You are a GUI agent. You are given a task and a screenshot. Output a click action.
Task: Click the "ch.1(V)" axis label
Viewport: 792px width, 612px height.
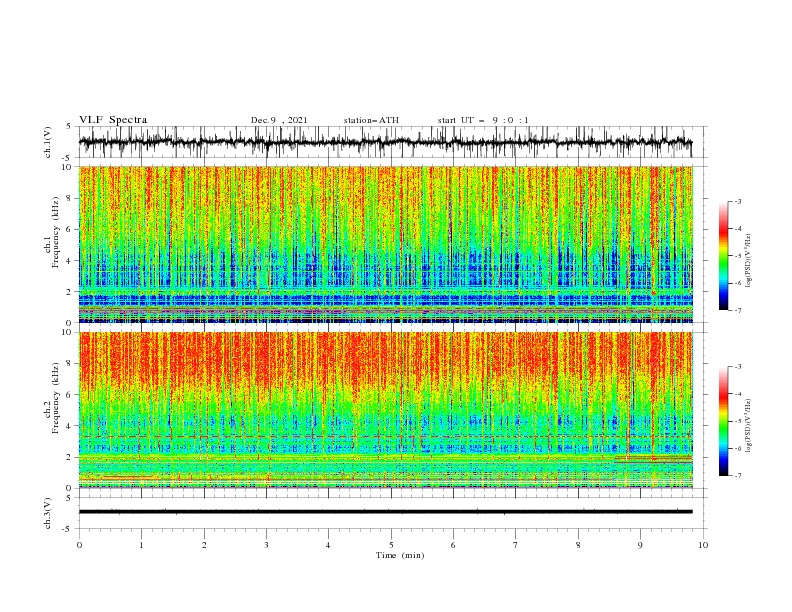pyautogui.click(x=48, y=142)
